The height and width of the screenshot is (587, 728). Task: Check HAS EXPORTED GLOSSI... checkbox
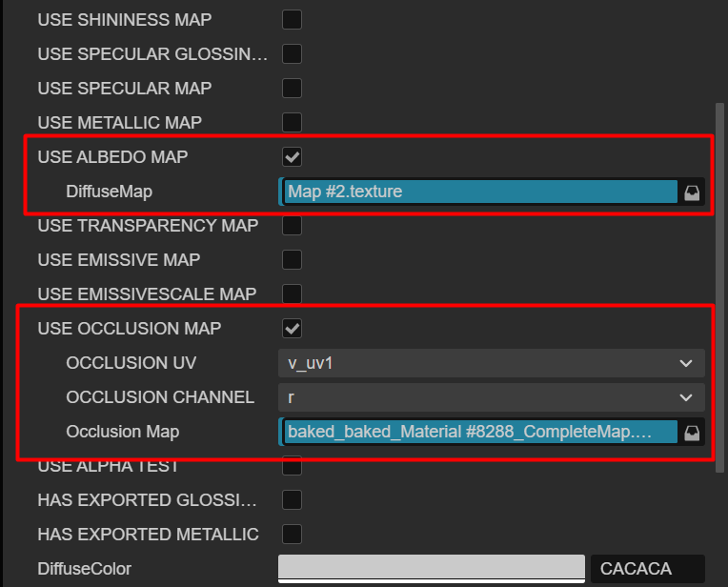click(292, 500)
